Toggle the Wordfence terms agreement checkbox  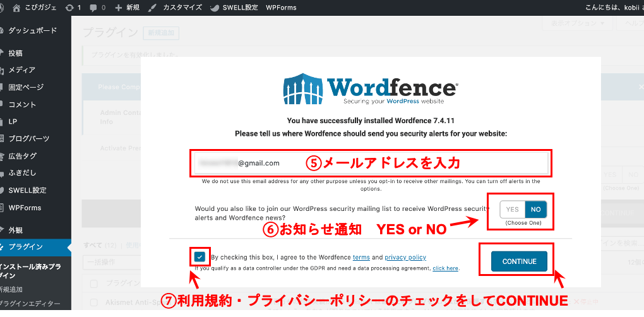(x=200, y=257)
